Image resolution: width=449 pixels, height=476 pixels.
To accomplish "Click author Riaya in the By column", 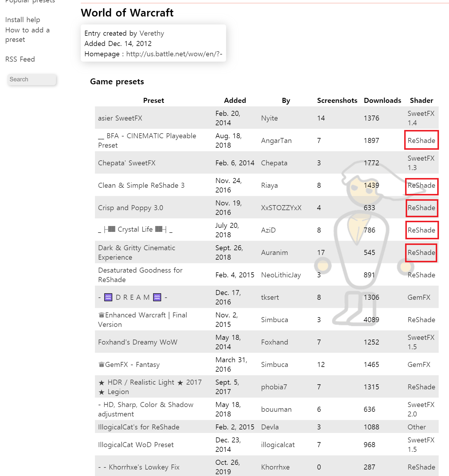I will tap(269, 185).
